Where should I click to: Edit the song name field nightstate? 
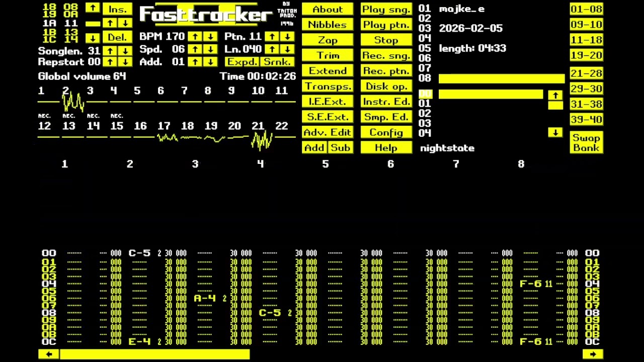pyautogui.click(x=447, y=148)
